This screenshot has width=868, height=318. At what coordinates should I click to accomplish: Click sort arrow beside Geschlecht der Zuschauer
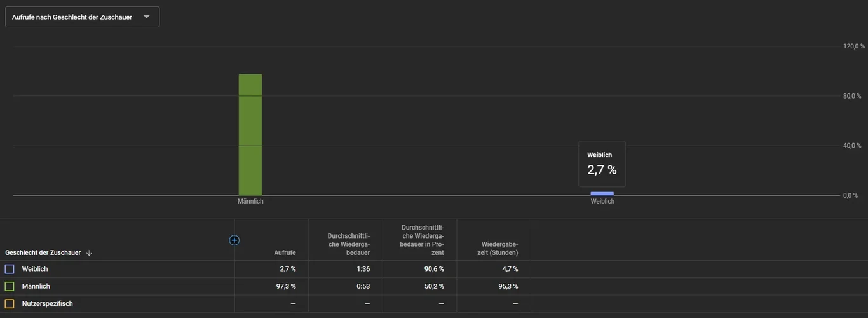click(89, 253)
